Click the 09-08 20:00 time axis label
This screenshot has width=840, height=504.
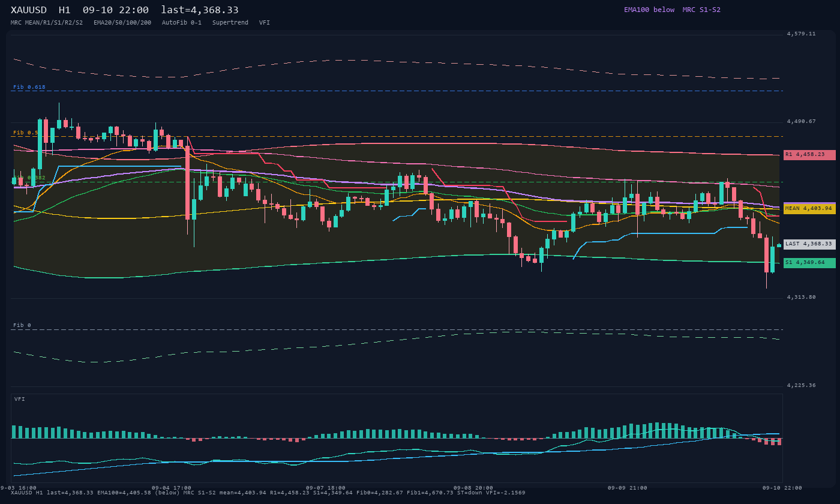coord(473,488)
